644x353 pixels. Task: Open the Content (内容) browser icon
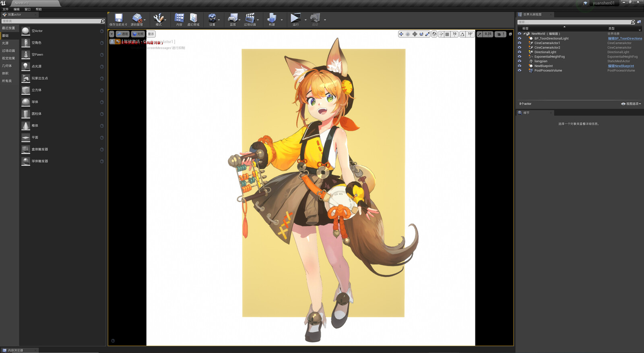(x=179, y=18)
